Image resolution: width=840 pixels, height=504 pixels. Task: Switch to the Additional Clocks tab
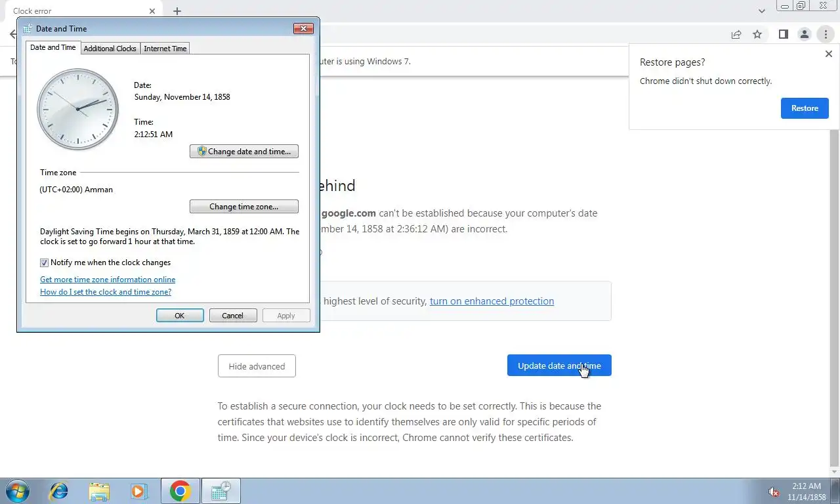[x=110, y=48]
